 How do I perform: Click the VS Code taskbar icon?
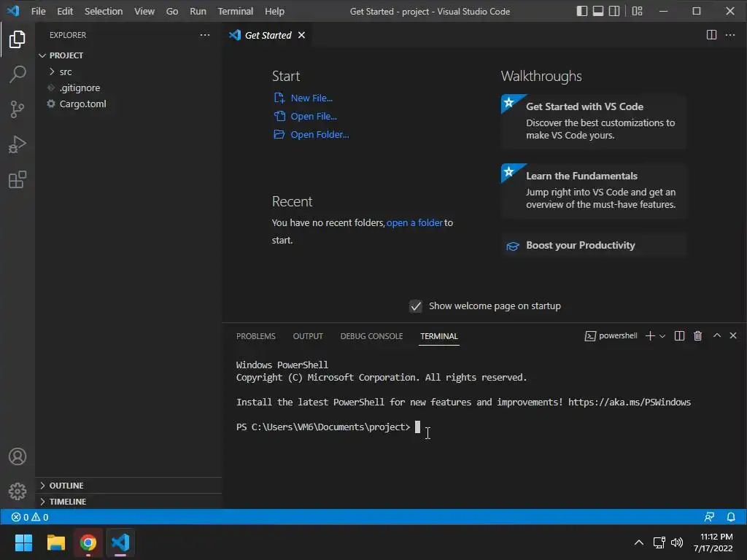(x=120, y=542)
